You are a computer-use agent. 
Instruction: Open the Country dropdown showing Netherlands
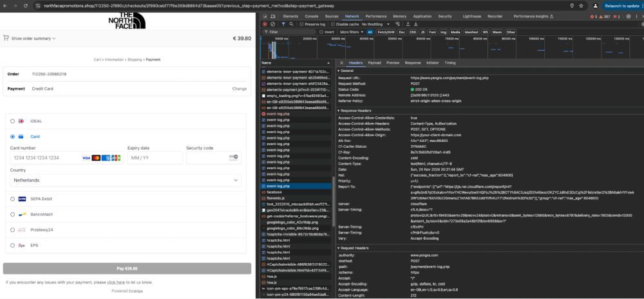(x=126, y=180)
